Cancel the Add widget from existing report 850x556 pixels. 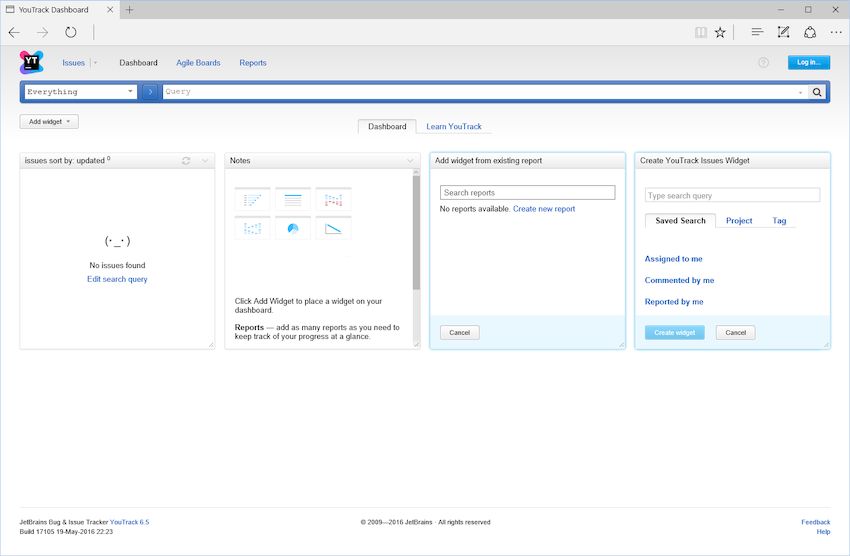[x=460, y=333]
